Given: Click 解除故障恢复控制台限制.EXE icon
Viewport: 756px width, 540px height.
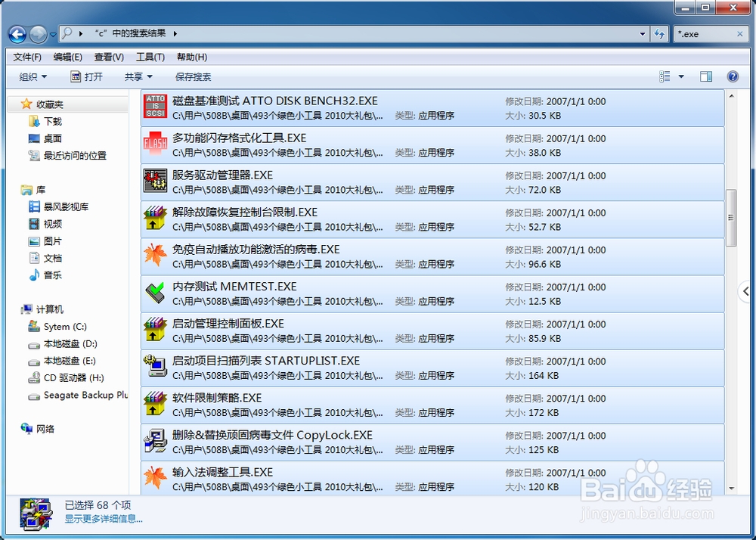Looking at the screenshot, I should [155, 218].
